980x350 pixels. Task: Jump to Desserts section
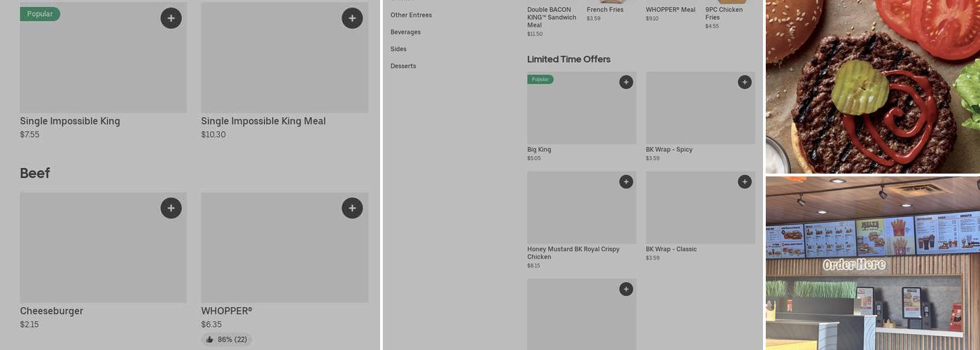(x=403, y=66)
